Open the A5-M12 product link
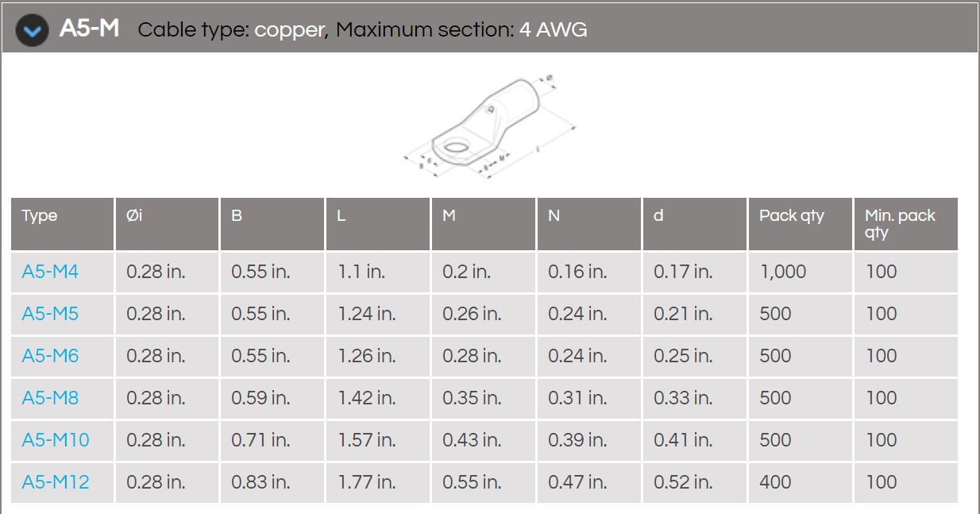Viewport: 980px width, 514px height. tap(56, 482)
